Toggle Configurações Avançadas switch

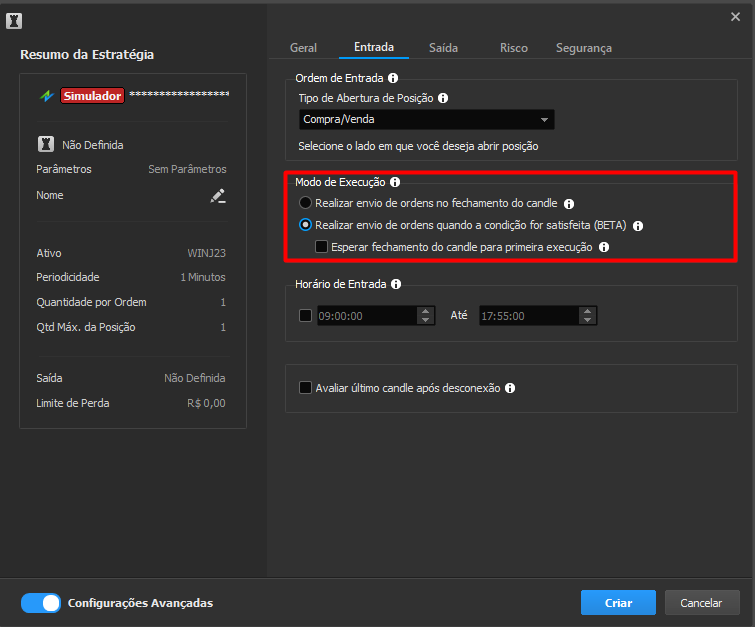[41, 603]
